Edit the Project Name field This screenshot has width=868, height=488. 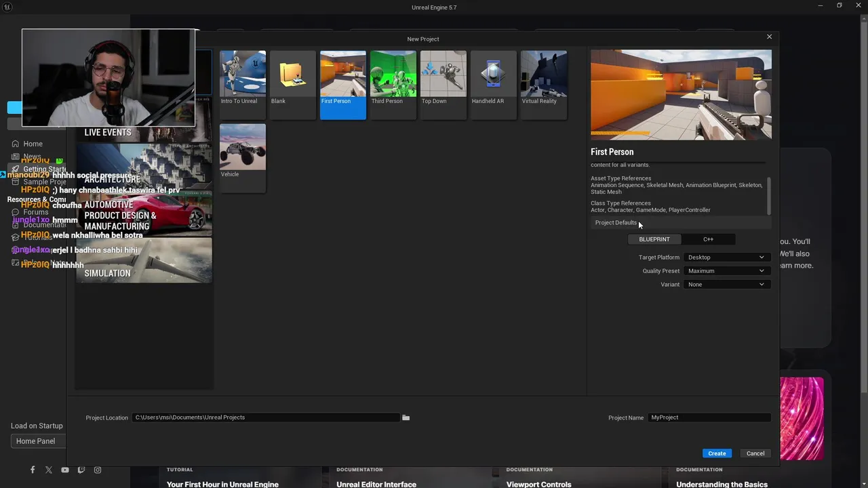(x=709, y=418)
